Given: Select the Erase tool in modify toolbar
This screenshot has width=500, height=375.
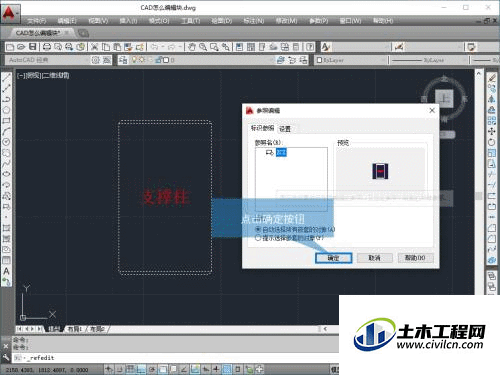Looking at the screenshot, I should click(492, 78).
